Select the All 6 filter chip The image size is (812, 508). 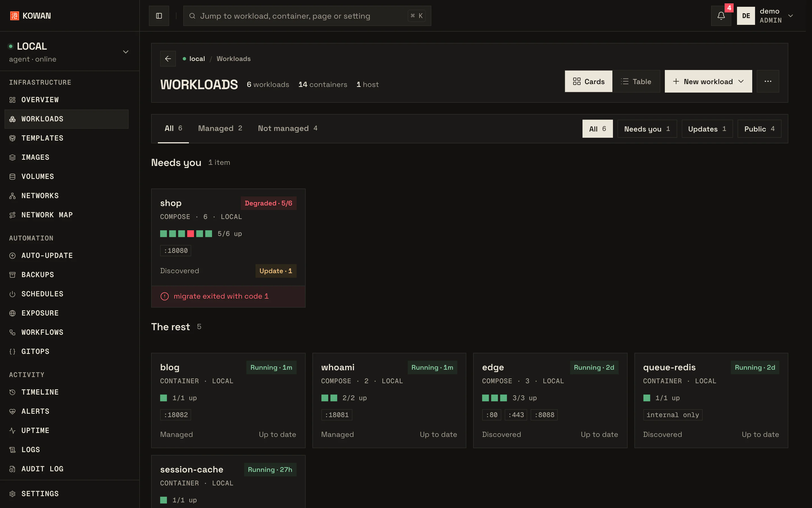click(597, 129)
